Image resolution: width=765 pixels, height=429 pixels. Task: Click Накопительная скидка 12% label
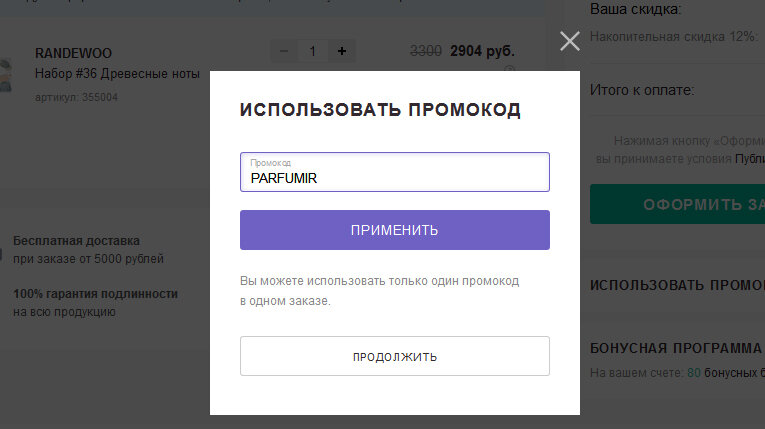point(674,37)
